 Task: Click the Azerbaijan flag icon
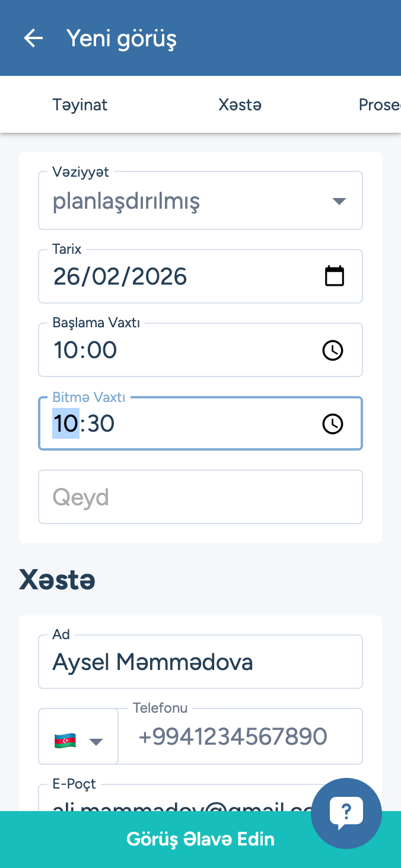[65, 741]
